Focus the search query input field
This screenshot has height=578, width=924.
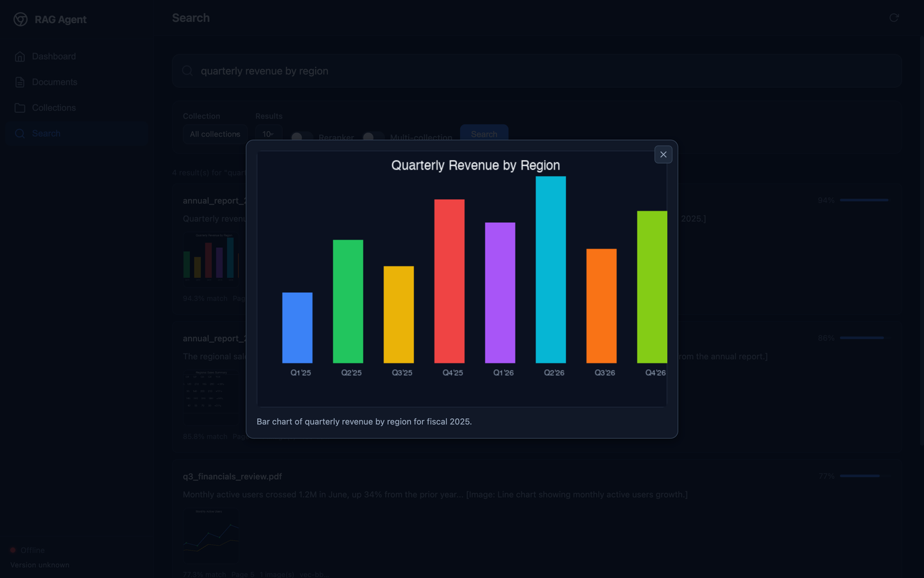click(x=537, y=71)
